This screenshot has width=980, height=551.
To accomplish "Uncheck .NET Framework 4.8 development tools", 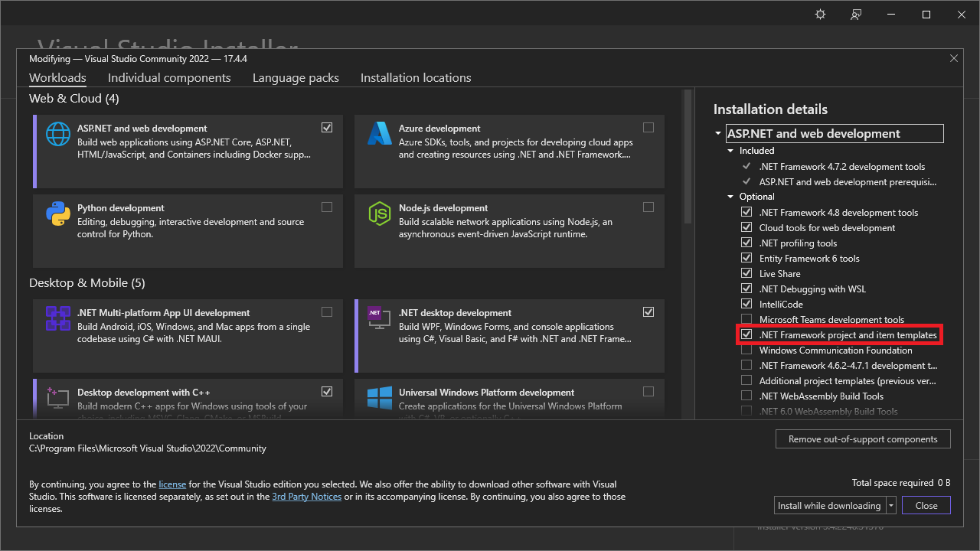I will point(746,213).
